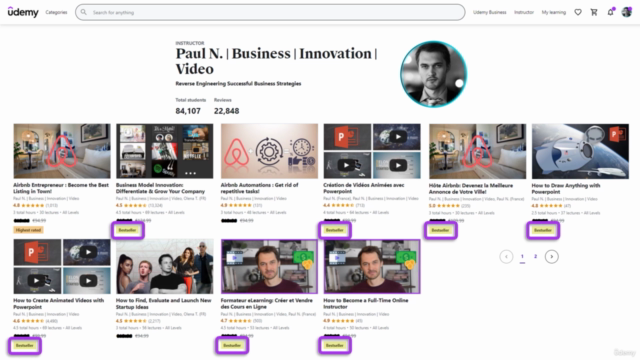
Task: Select page 1 in pagination
Action: pos(522,256)
